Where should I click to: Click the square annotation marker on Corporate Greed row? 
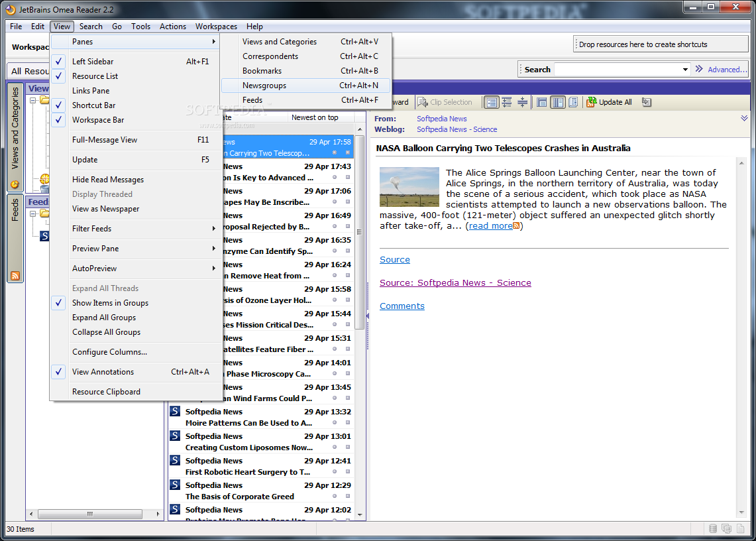(348, 496)
